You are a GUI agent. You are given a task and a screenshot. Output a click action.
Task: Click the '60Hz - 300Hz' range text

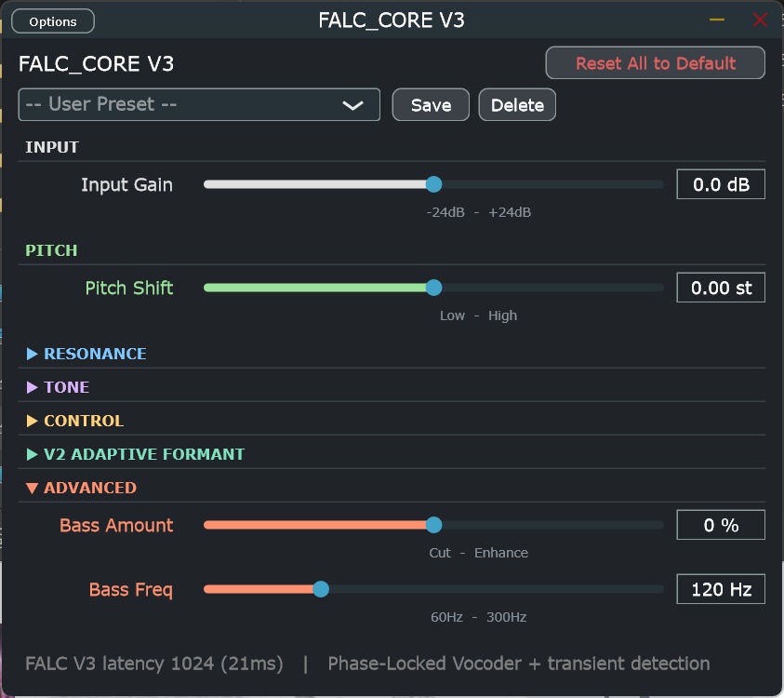click(479, 617)
